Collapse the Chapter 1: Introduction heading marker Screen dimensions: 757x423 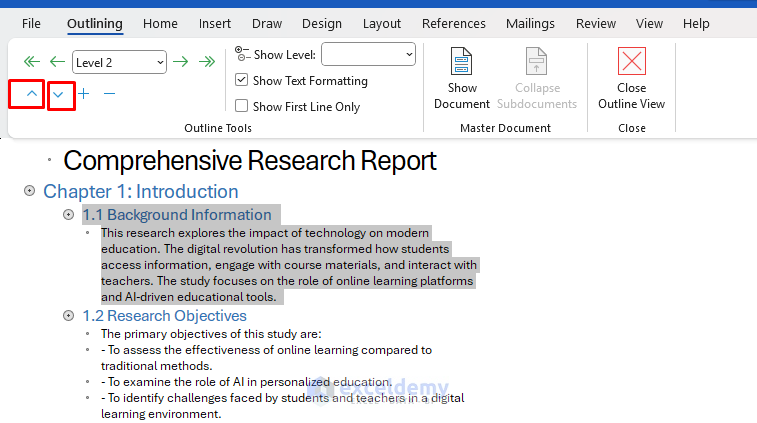tap(30, 191)
